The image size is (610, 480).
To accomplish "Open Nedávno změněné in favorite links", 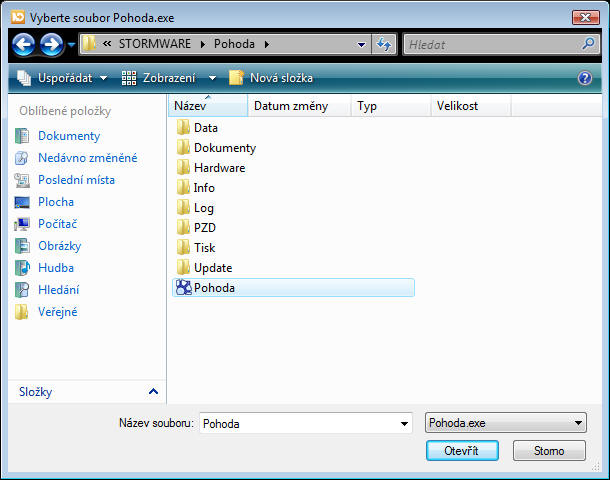I will coord(88,158).
